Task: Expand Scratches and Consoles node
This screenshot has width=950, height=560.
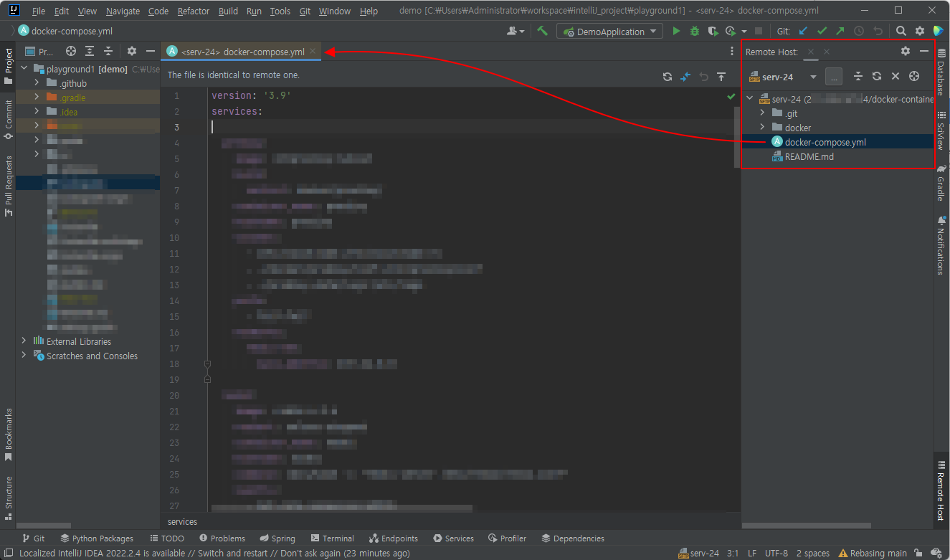Action: [24, 355]
